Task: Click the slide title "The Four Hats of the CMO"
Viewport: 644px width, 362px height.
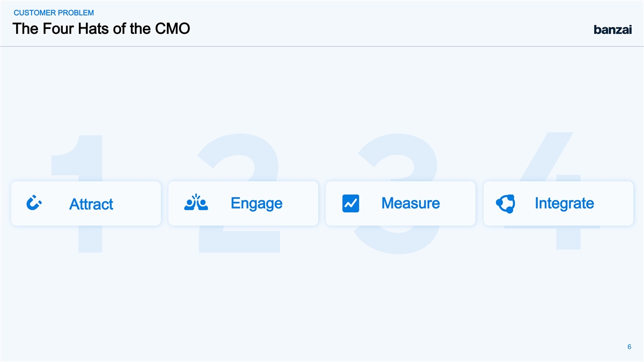Action: point(101,28)
